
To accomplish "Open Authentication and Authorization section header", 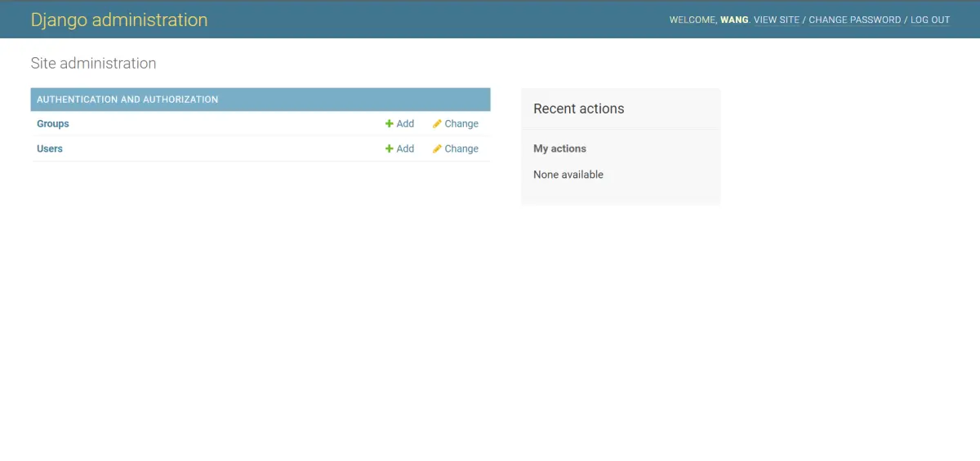I will pyautogui.click(x=127, y=100).
